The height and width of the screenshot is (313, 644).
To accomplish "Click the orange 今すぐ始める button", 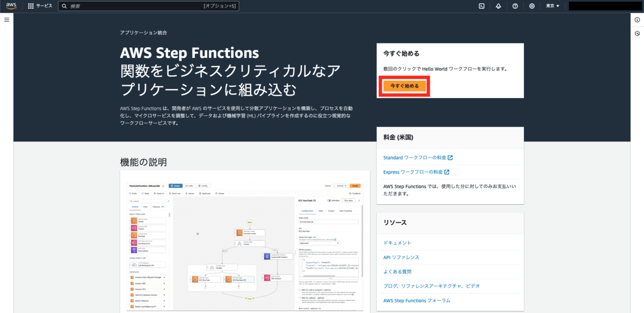I will pyautogui.click(x=405, y=86).
